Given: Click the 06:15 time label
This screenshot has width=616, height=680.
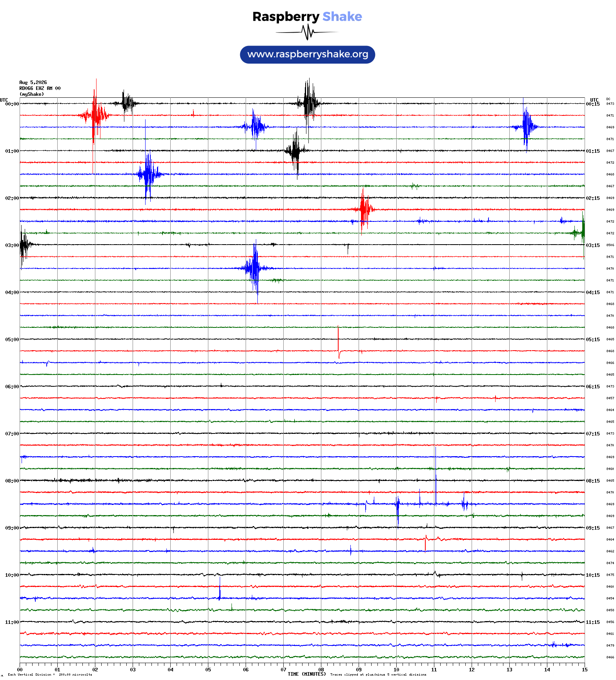Looking at the screenshot, I should click(x=593, y=387).
